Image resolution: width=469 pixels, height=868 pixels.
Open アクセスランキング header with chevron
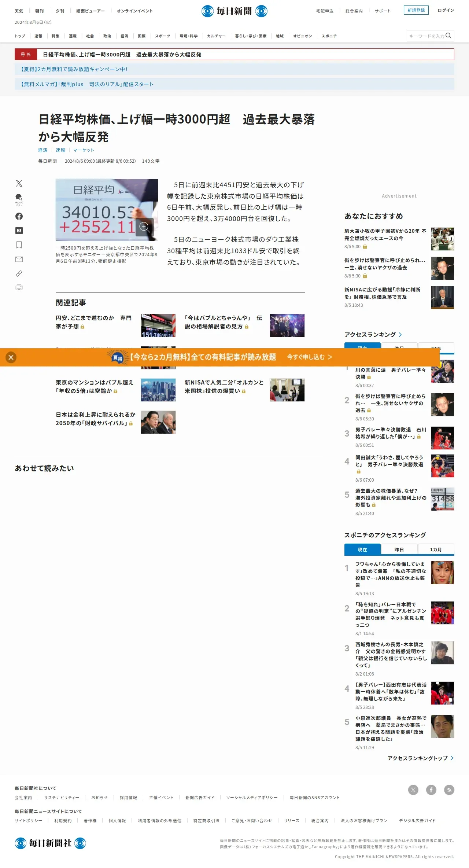click(x=373, y=335)
